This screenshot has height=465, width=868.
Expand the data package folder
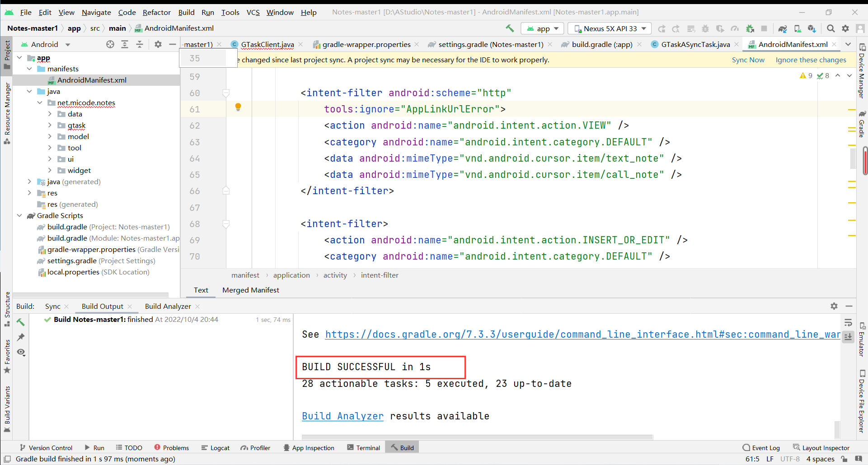(x=50, y=114)
